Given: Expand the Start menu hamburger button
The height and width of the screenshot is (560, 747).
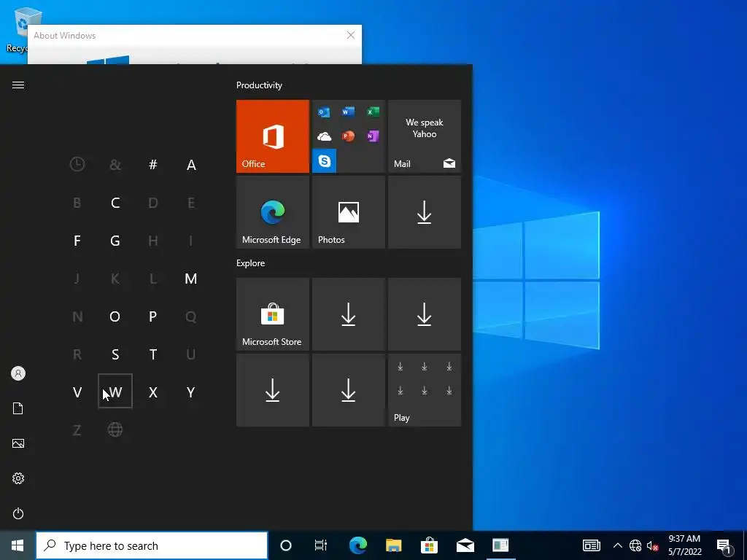Looking at the screenshot, I should click(x=18, y=85).
